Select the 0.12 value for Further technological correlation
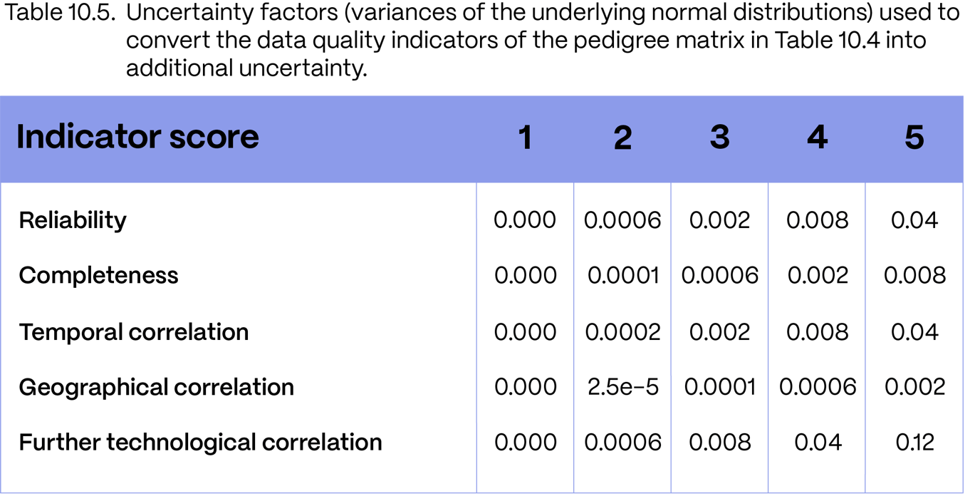 point(914,443)
